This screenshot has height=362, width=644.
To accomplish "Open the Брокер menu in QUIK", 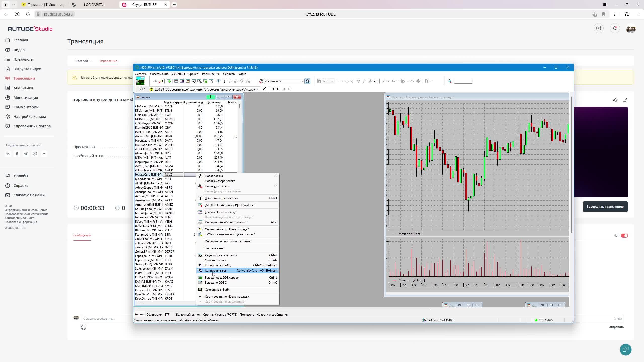I will 193,74.
